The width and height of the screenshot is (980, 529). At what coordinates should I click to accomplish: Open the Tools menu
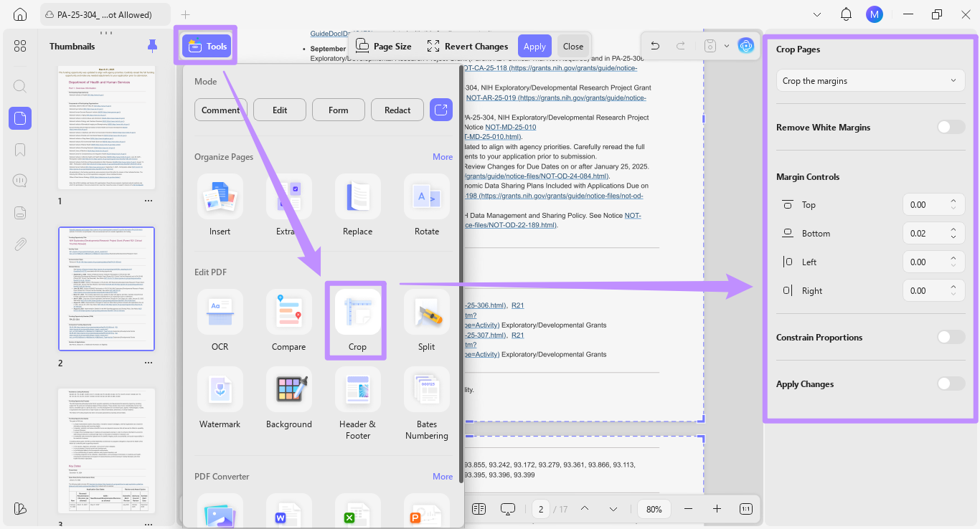tap(207, 46)
